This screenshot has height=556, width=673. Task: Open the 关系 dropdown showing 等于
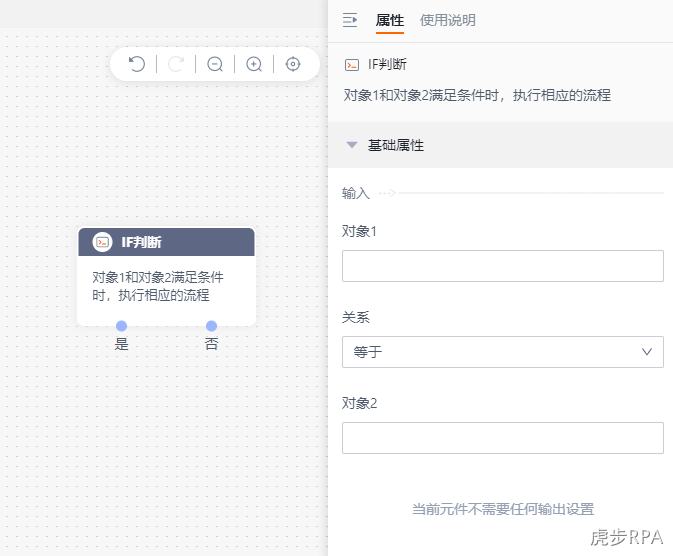click(503, 352)
